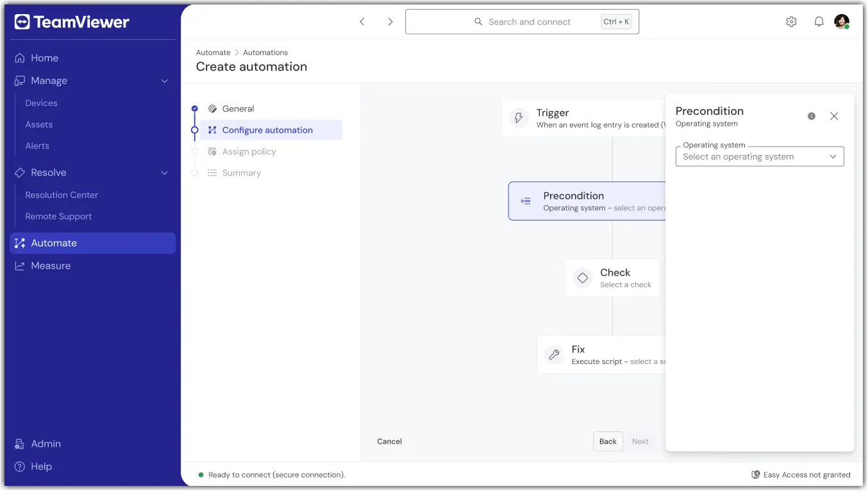Viewport: 868px width, 491px height.
Task: Open Alerts under Manage
Action: [37, 146]
